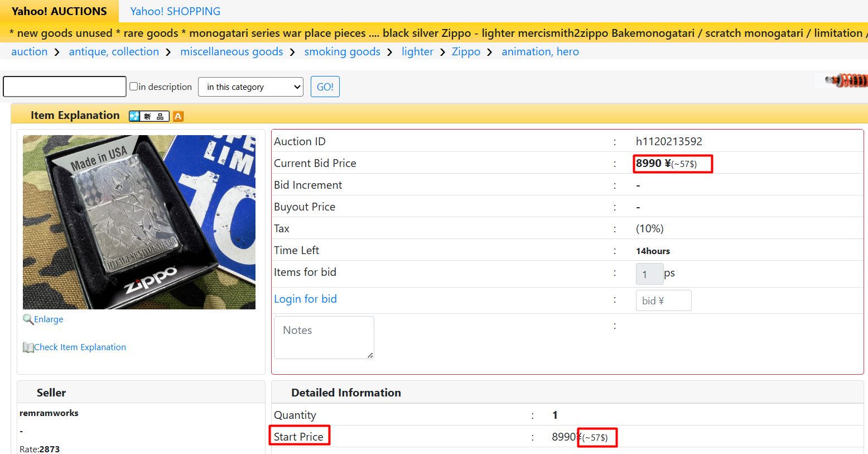The image size is (868, 454).
Task: Click the bid ¥ amount field
Action: coord(663,300)
